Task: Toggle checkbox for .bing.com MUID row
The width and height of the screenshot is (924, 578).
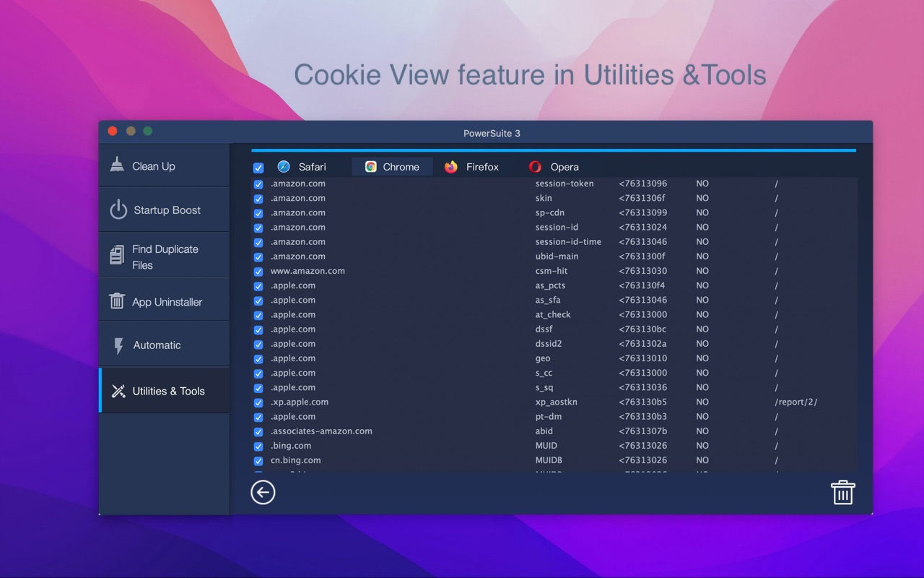Action: 258,446
